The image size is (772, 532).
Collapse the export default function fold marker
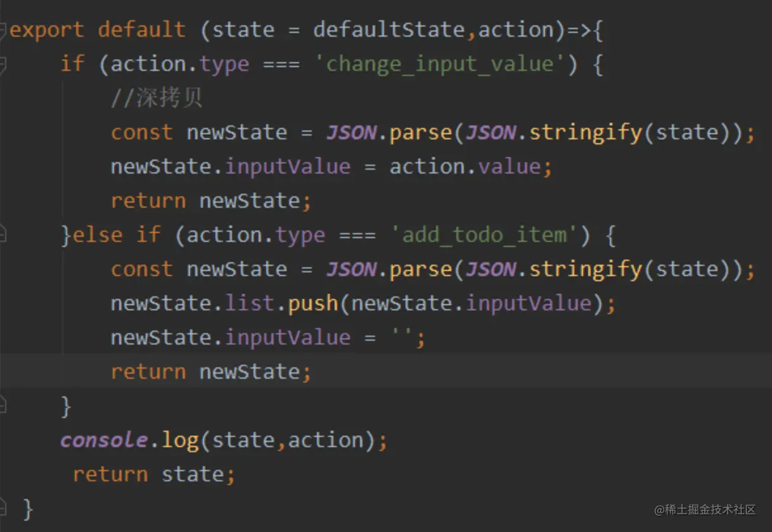pyautogui.click(x=3, y=30)
